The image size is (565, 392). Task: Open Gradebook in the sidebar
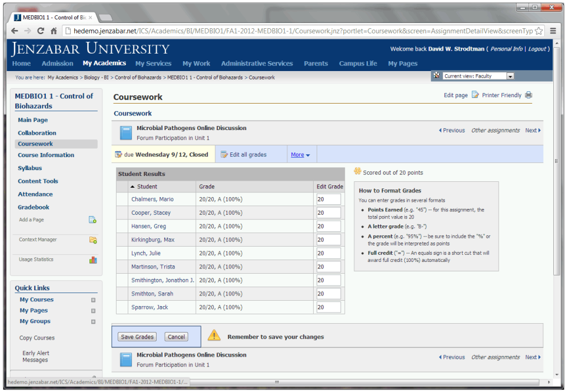click(34, 207)
